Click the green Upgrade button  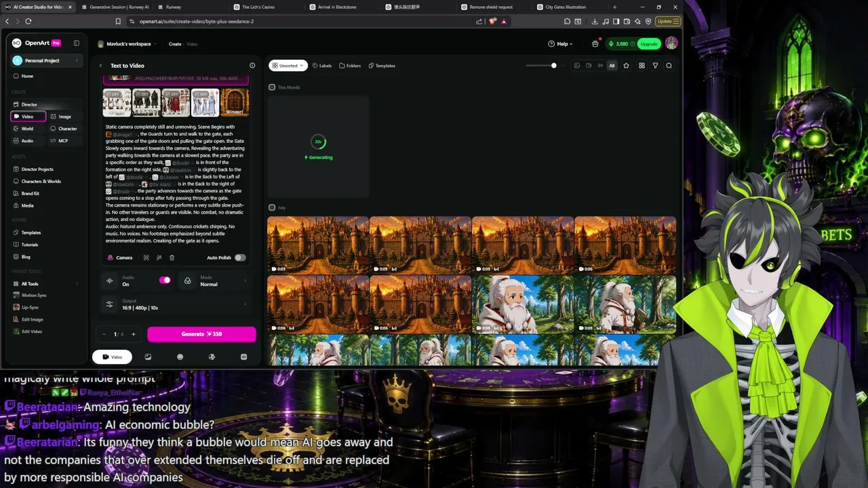(649, 44)
